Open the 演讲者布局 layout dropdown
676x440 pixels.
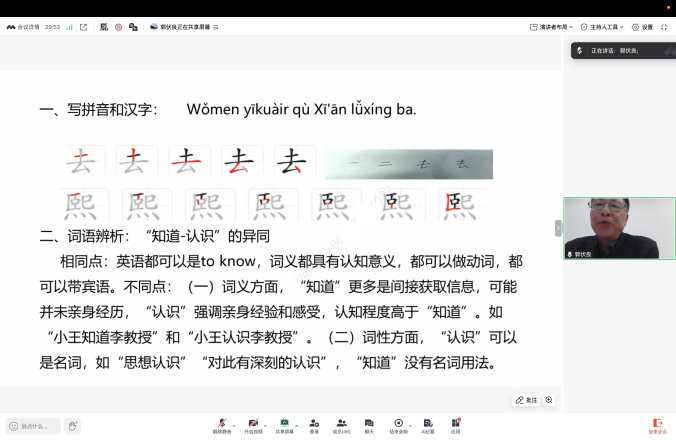[x=552, y=27]
